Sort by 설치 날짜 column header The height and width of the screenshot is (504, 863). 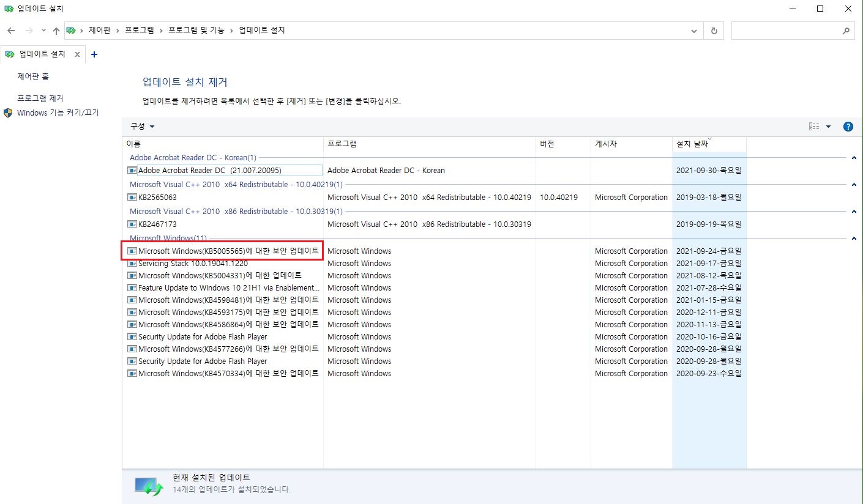[709, 144]
